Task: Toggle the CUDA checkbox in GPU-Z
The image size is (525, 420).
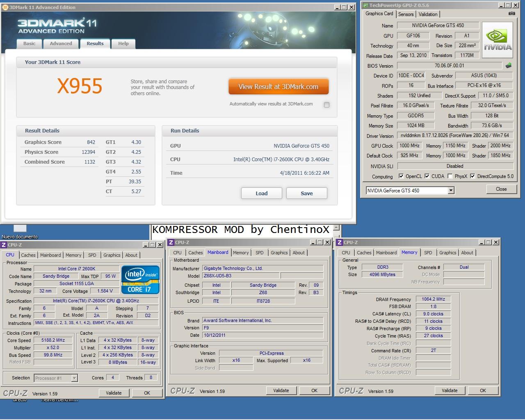Action: pyautogui.click(x=427, y=176)
